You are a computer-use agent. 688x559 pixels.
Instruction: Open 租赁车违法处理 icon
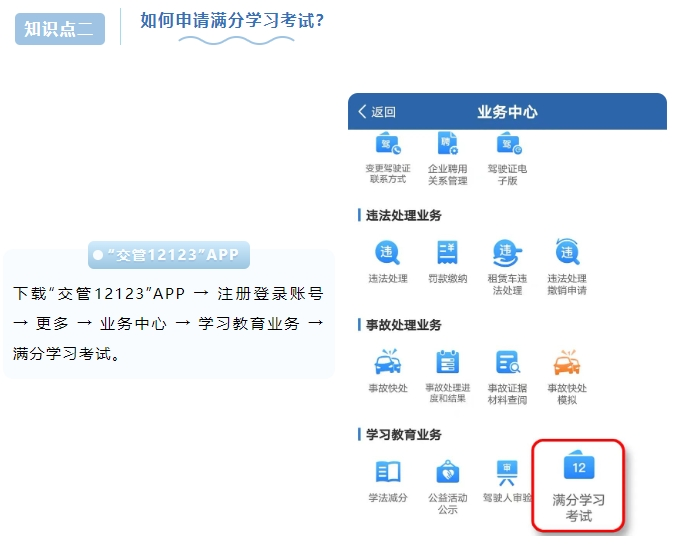coord(508,253)
